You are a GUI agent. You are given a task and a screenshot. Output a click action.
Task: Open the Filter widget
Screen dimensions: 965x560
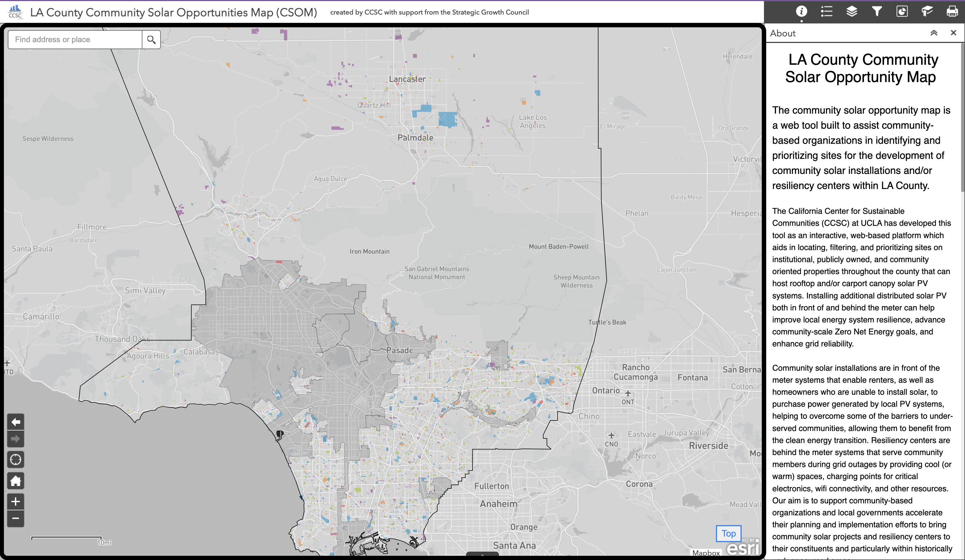tap(877, 11)
